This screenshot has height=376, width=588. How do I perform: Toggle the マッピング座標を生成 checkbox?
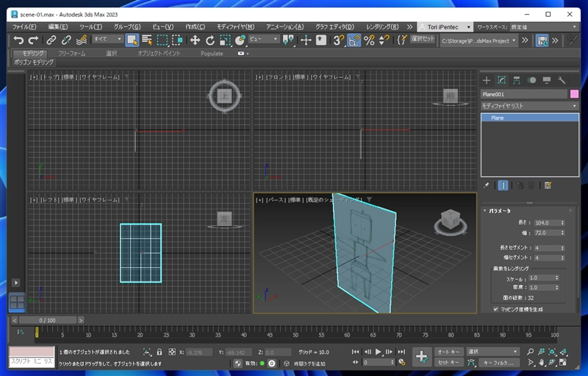(495, 309)
